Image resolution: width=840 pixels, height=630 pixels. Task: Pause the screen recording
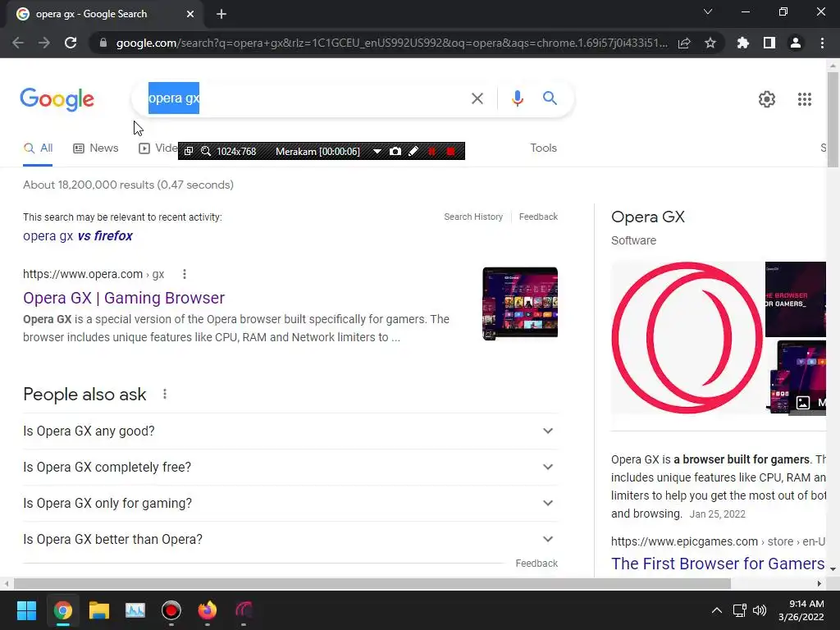coord(431,151)
